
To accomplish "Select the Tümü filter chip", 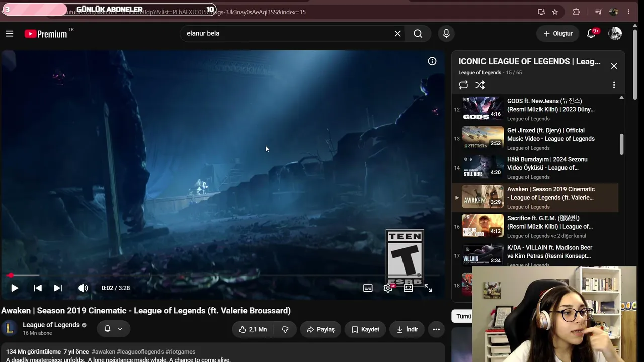I will click(463, 316).
